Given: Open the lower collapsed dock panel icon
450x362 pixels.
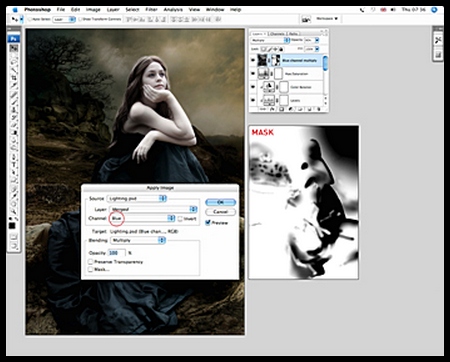Looking at the screenshot, I should click(438, 54).
